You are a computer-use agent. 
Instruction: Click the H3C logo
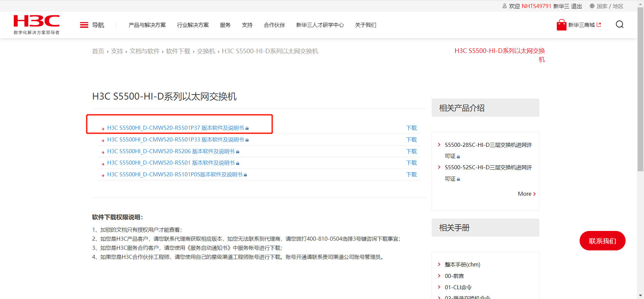pyautogui.click(x=37, y=24)
